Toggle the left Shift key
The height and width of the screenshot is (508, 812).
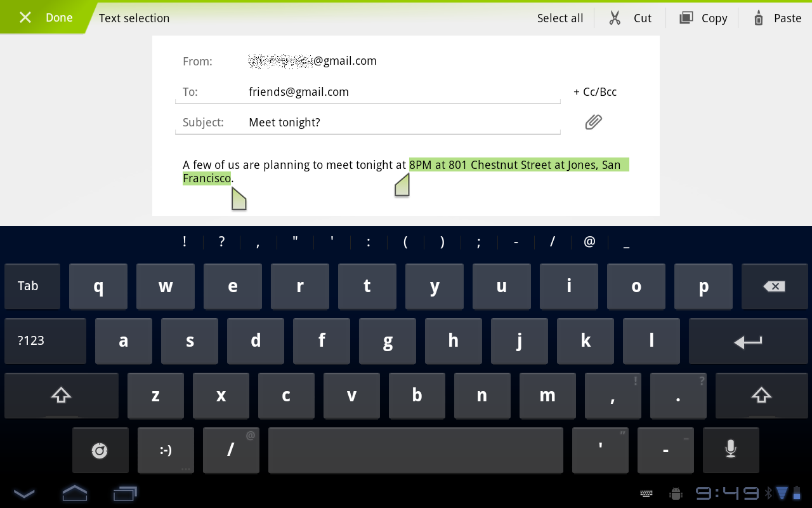pos(61,396)
